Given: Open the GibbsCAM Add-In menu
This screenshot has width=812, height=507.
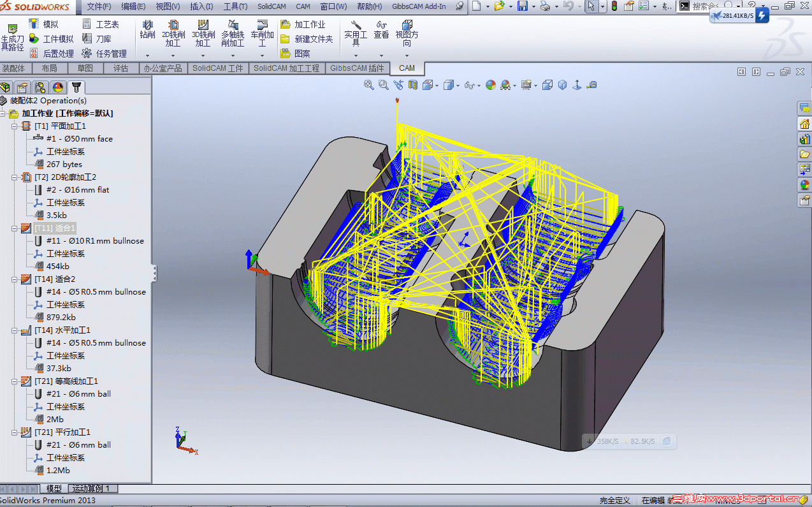Looking at the screenshot, I should click(419, 6).
